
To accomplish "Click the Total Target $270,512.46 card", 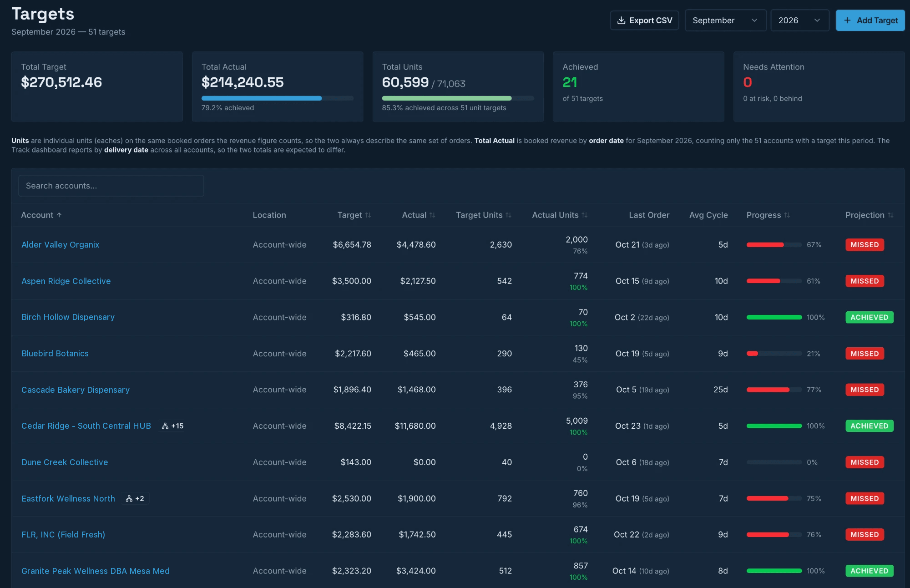I will coord(97,86).
